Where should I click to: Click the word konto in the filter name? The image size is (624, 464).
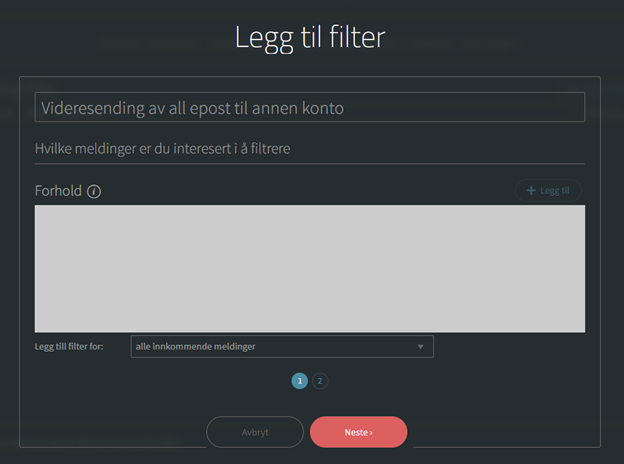coord(323,108)
